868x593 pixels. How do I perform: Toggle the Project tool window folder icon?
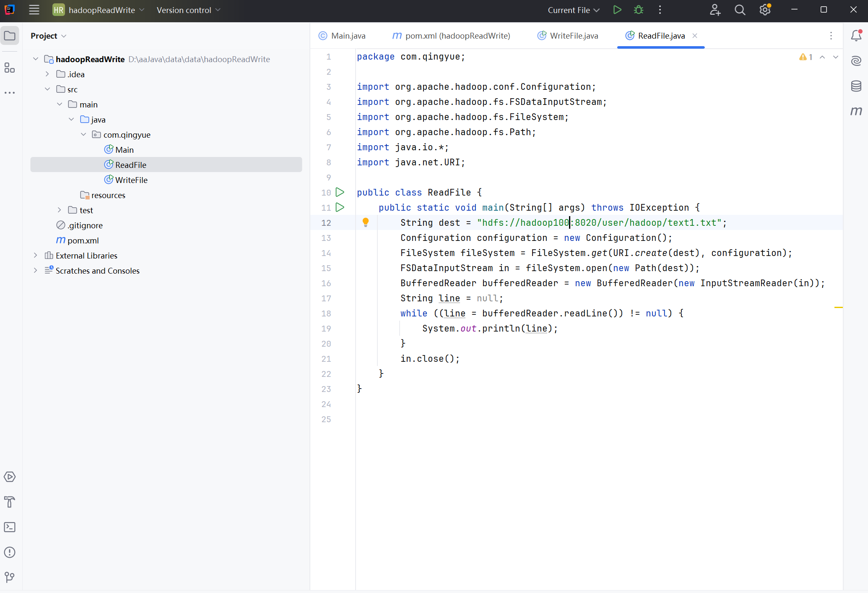coord(10,36)
